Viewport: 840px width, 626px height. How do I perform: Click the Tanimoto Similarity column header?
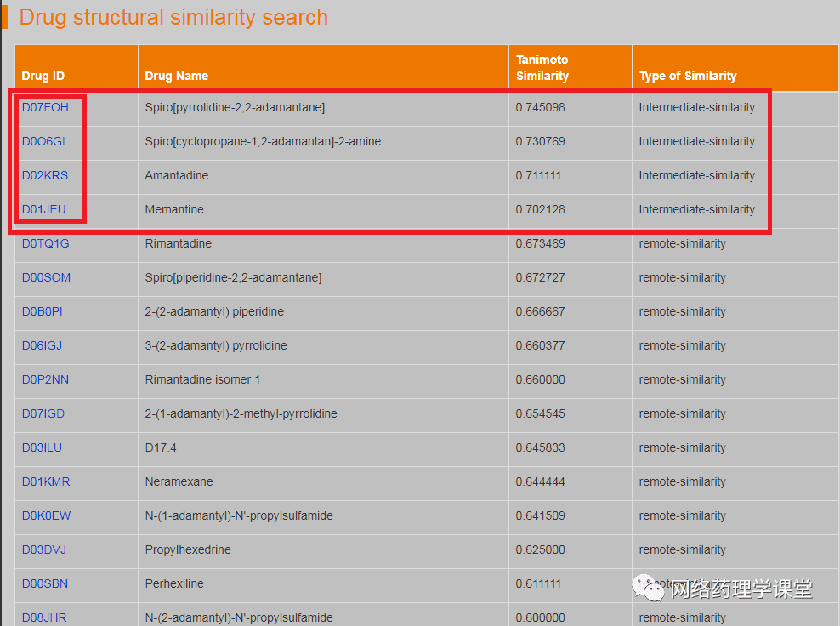(x=542, y=67)
